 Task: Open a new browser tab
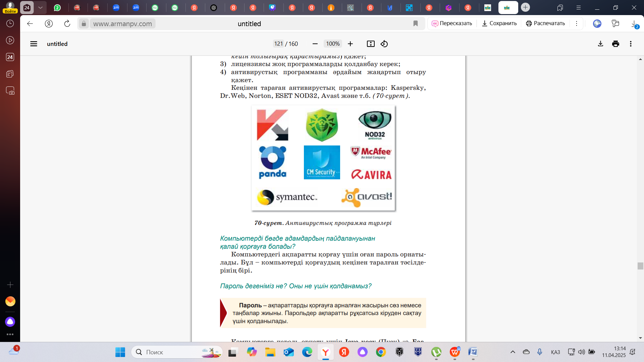(x=525, y=7)
